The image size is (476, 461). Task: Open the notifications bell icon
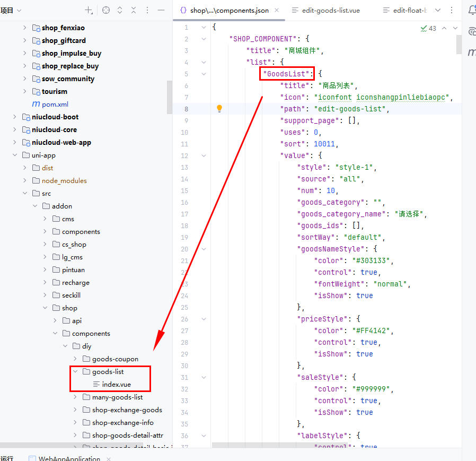(471, 10)
